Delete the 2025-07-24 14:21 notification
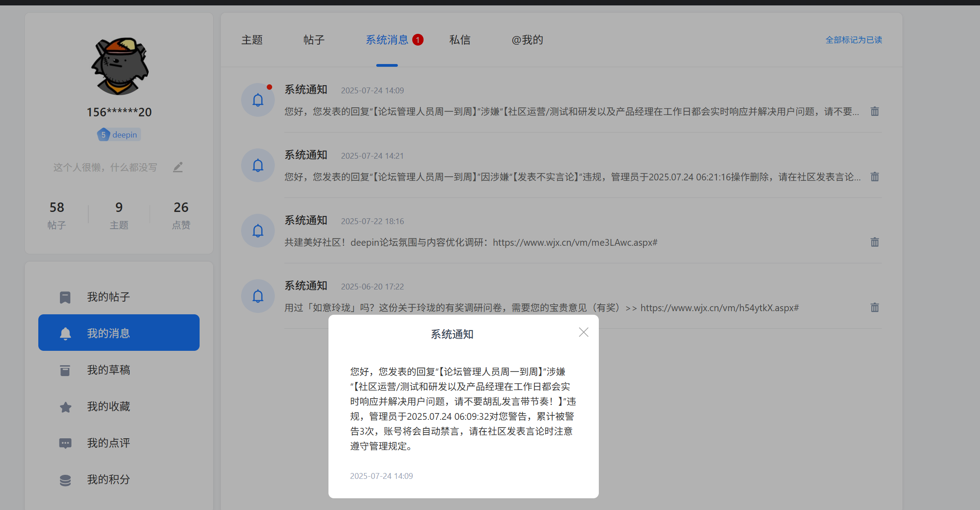980x510 pixels. point(875,177)
